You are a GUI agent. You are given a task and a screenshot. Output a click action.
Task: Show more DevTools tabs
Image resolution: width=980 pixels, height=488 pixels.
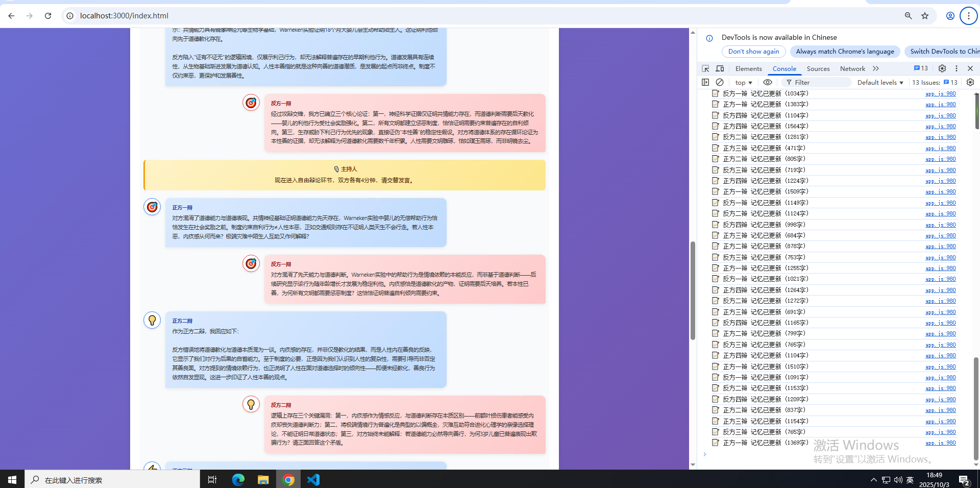coord(876,68)
